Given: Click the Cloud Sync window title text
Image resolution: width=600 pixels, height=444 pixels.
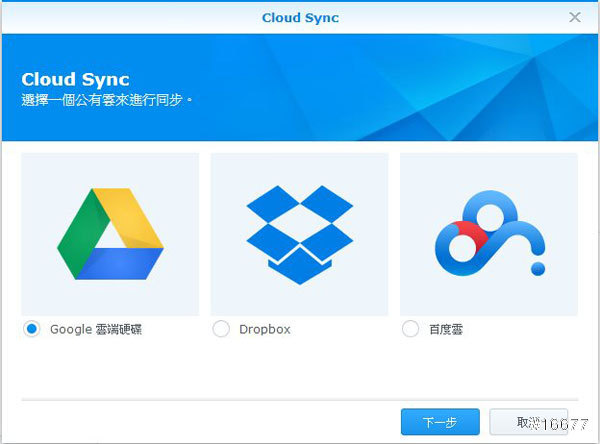Looking at the screenshot, I should click(x=299, y=17).
